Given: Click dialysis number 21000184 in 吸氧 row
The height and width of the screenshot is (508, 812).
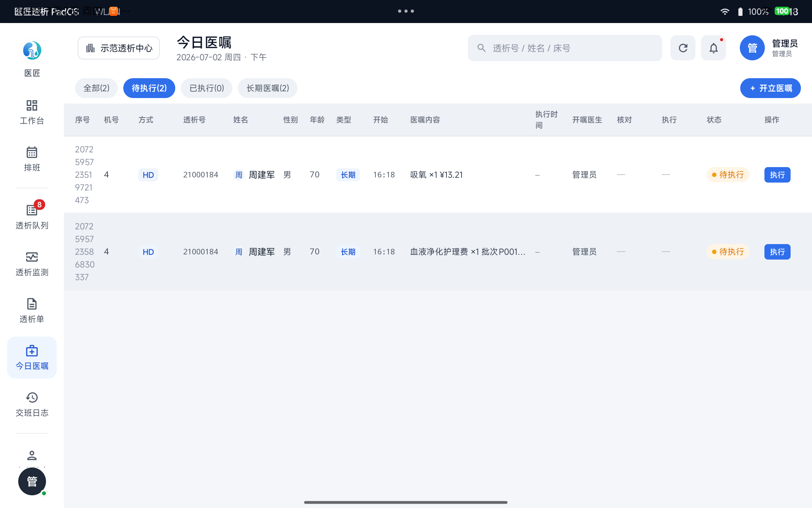Looking at the screenshot, I should [201, 175].
